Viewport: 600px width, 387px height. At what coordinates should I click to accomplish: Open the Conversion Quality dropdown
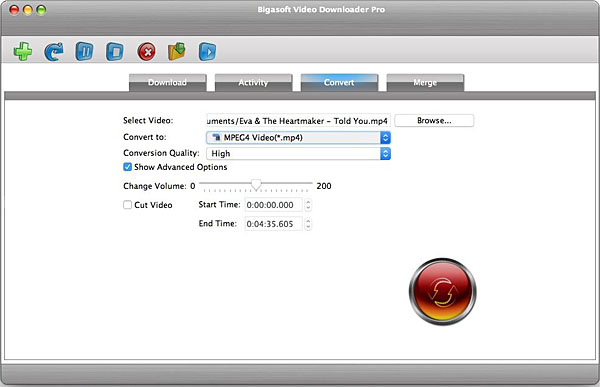coord(298,153)
